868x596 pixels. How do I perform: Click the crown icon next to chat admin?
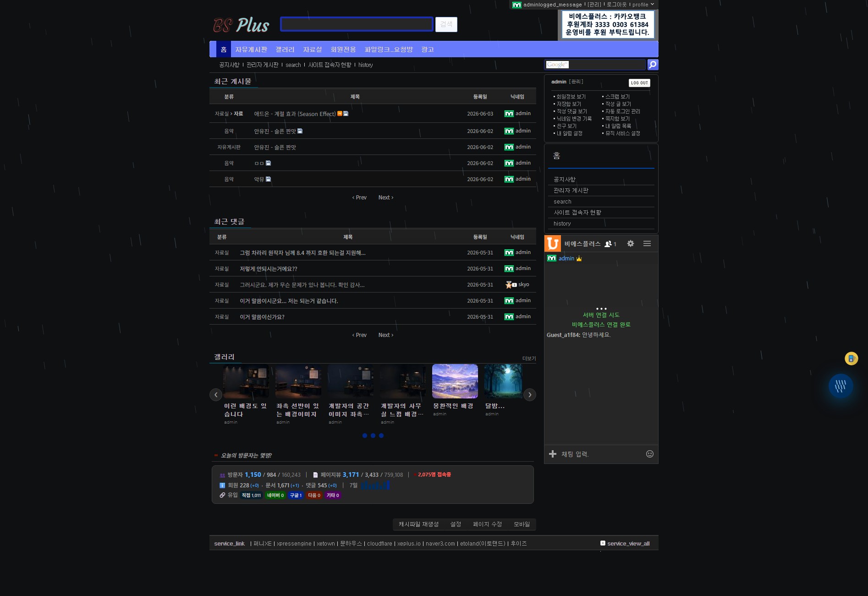579,259
